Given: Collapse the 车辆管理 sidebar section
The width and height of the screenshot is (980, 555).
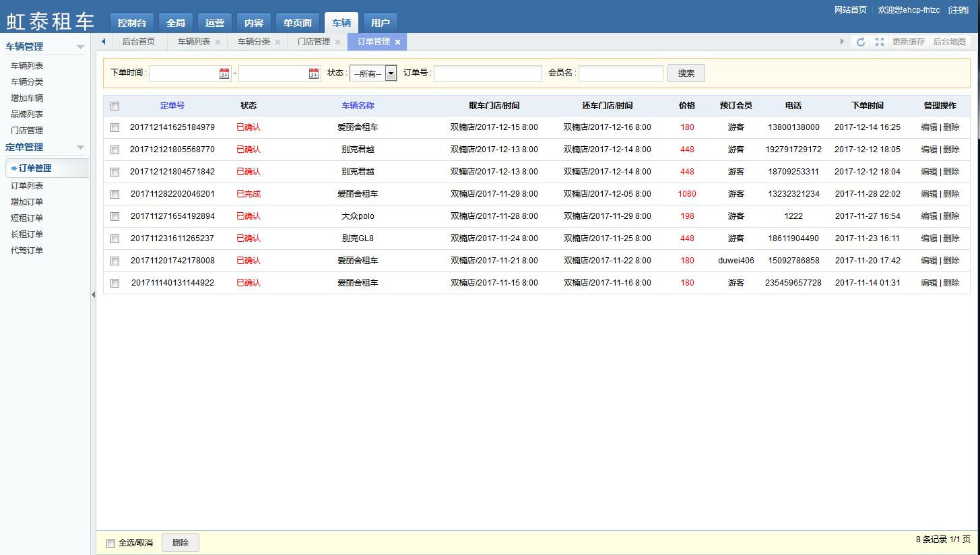Looking at the screenshot, I should (x=79, y=46).
